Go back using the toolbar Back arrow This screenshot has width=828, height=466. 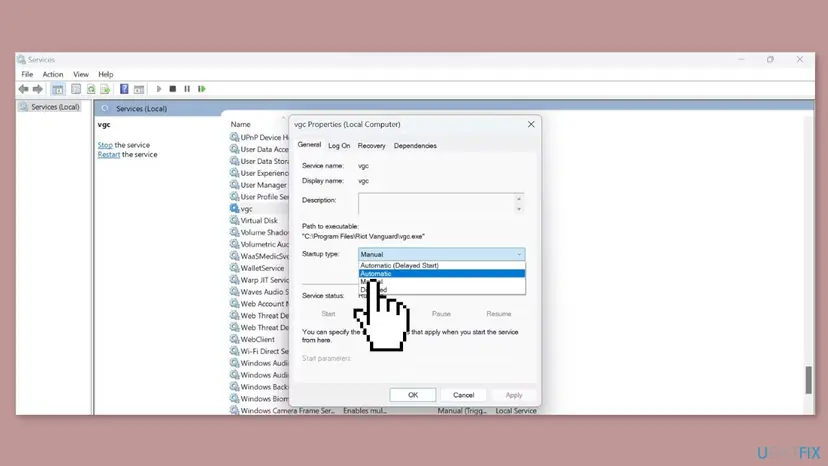pos(23,89)
